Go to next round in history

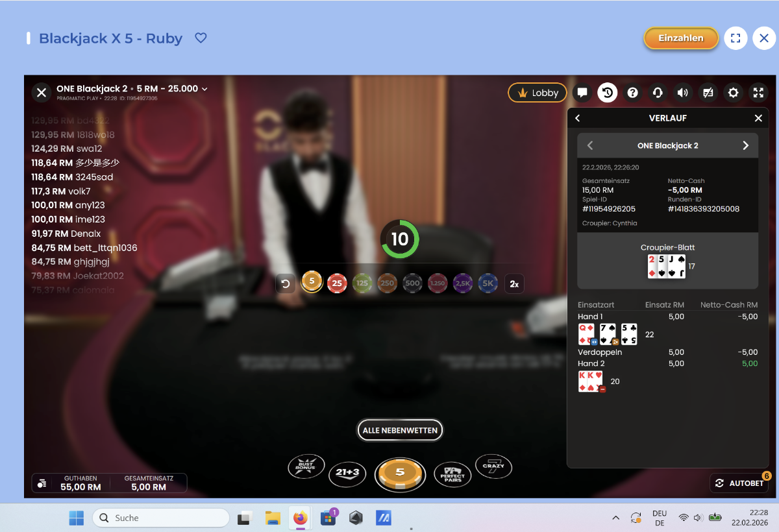(x=745, y=145)
